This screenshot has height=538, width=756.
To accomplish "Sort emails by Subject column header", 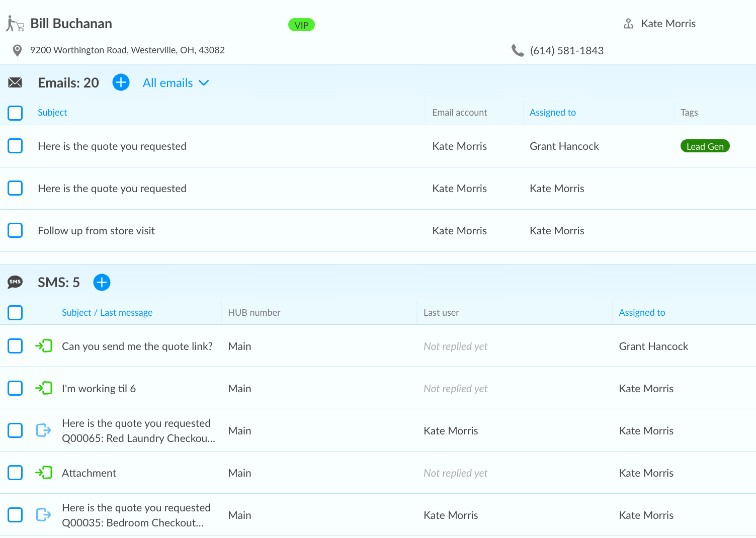I will [x=52, y=113].
